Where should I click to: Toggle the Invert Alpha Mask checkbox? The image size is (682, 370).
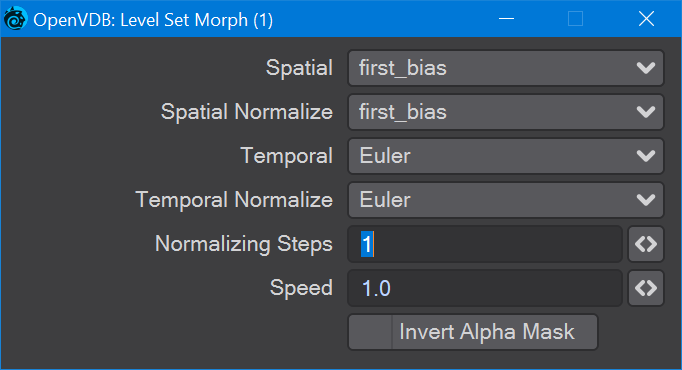point(370,332)
